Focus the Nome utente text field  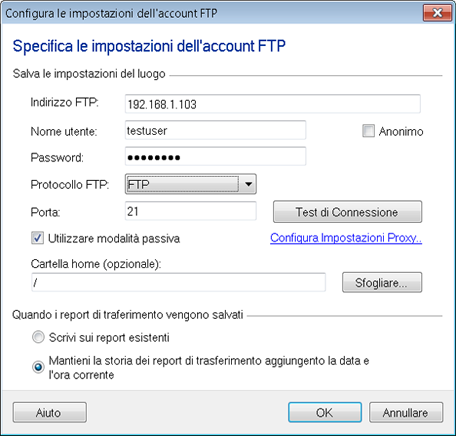215,130
